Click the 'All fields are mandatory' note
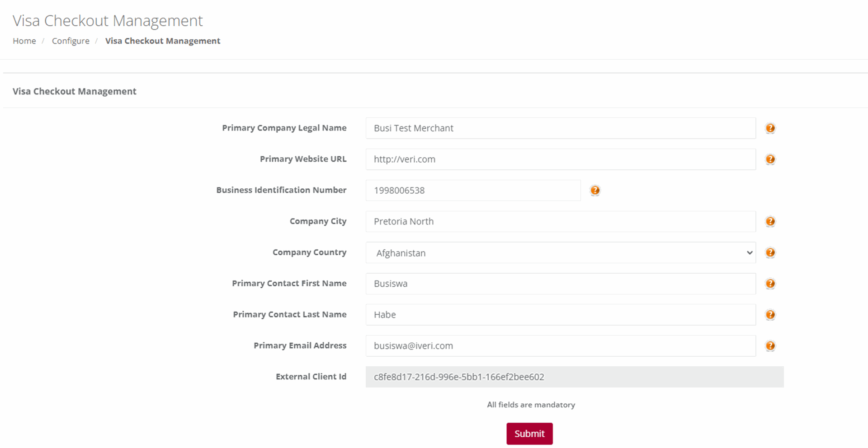The image size is (868, 448). (531, 405)
